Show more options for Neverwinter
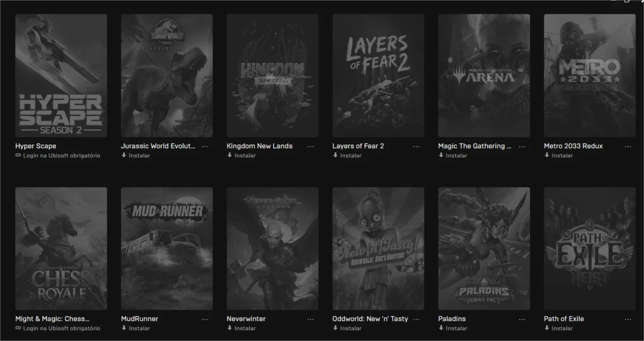The image size is (644, 341). point(310,319)
